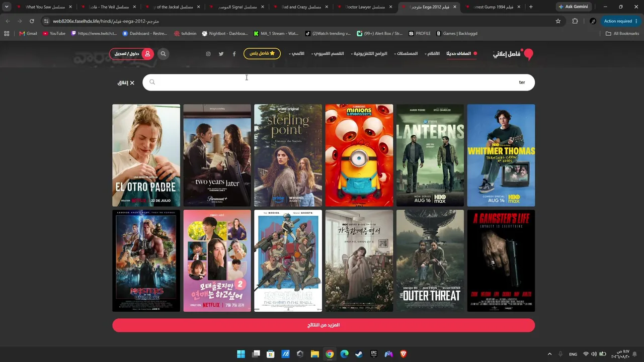
Task: Open File Explorer from the taskbar
Action: click(x=315, y=354)
